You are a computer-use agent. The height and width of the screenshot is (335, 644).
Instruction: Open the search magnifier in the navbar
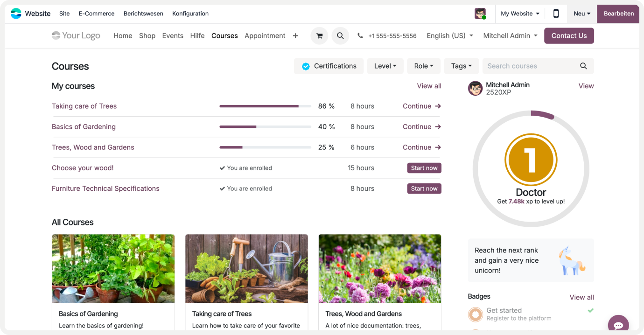point(340,35)
